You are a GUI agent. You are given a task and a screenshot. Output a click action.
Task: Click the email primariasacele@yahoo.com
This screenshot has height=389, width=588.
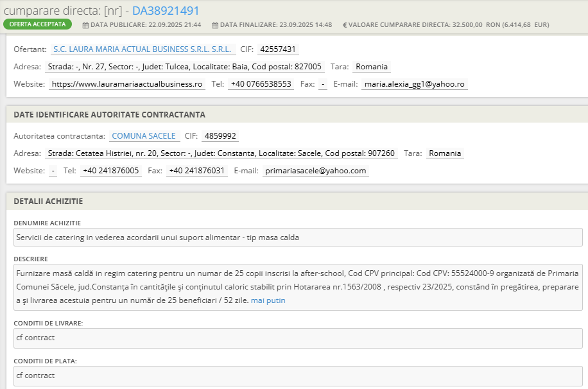316,171
